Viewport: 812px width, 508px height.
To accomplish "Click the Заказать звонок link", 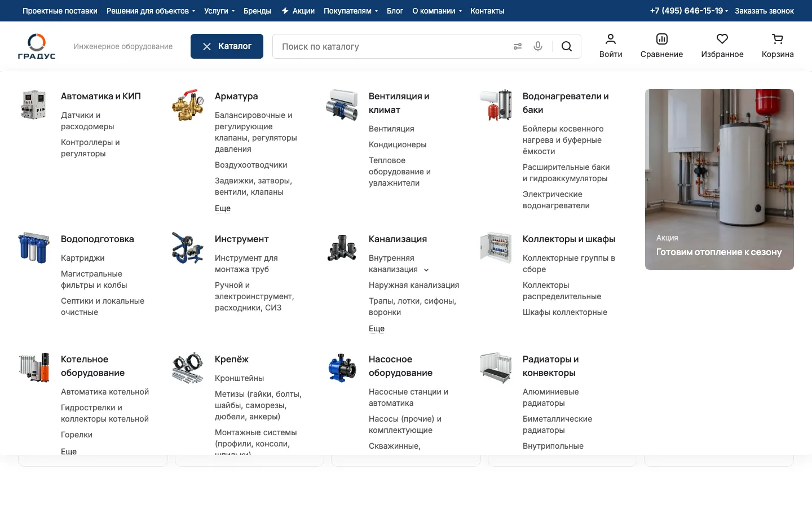I will (x=764, y=11).
